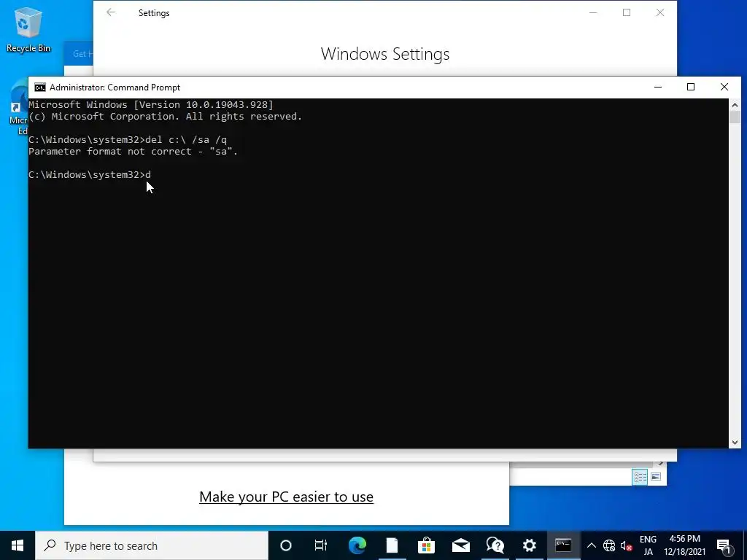The image size is (747, 560).
Task: Open the clock and date flyout
Action: (684, 545)
